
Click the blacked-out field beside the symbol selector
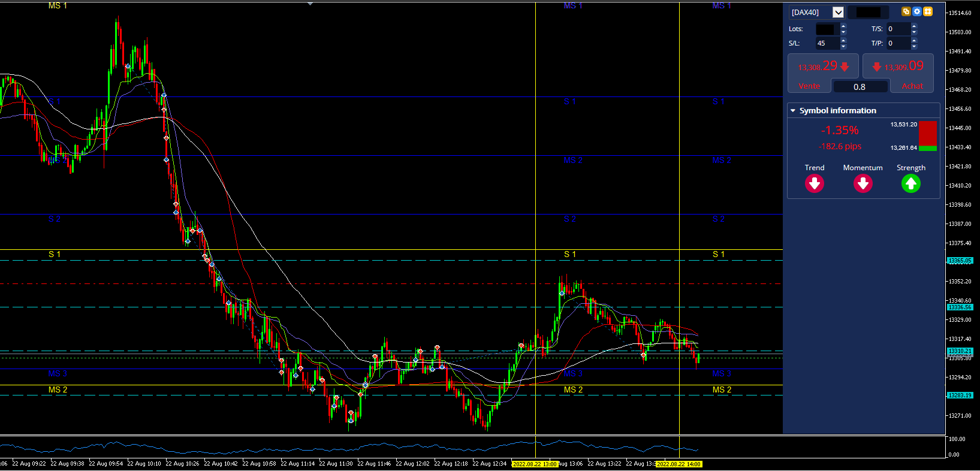[x=869, y=12]
